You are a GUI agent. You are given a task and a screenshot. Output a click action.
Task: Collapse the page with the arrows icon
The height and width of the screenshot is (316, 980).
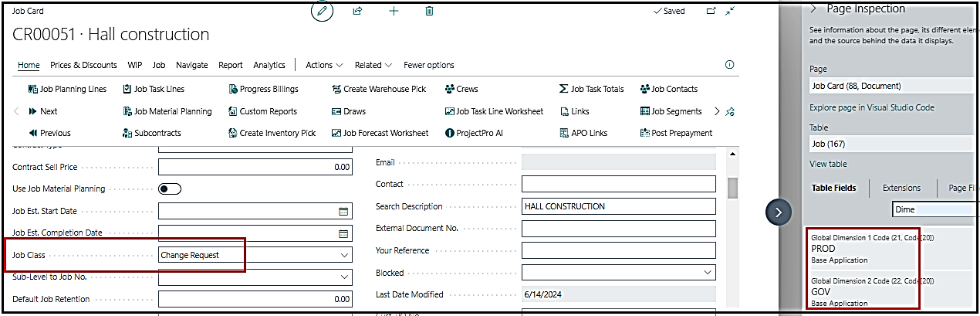730,11
